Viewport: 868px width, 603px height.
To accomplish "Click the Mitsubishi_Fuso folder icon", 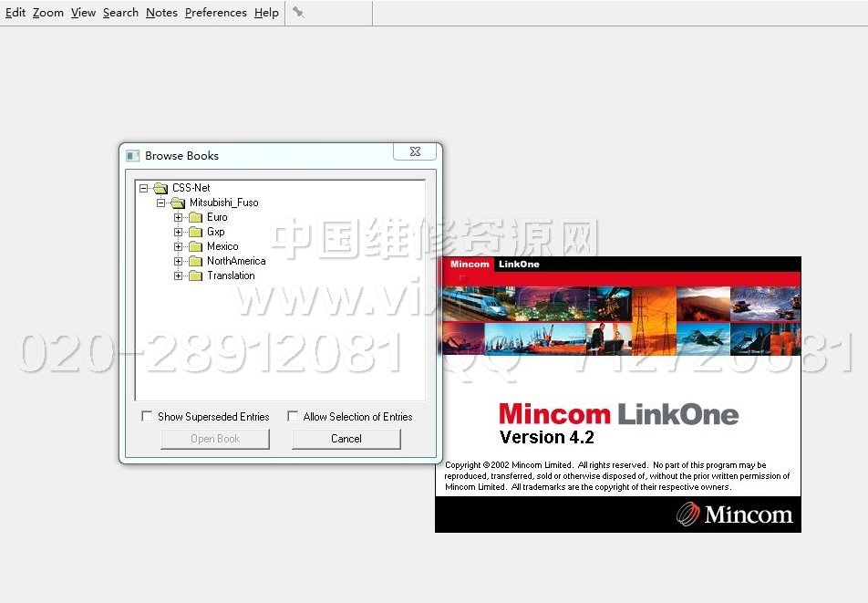I will 178,203.
